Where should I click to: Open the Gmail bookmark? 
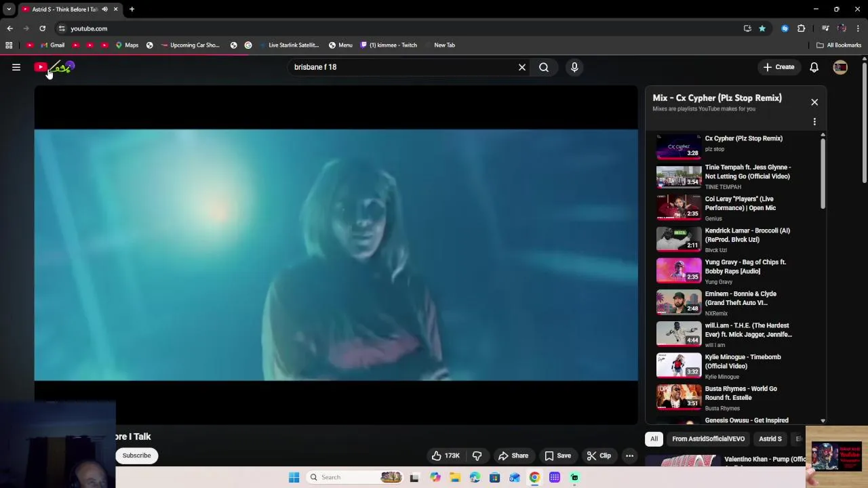click(52, 45)
